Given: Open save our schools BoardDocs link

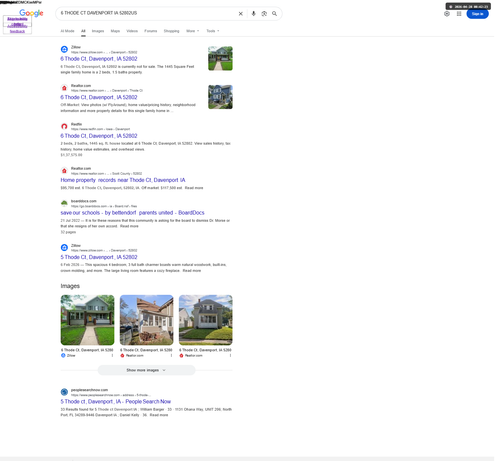Looking at the screenshot, I should (132, 213).
